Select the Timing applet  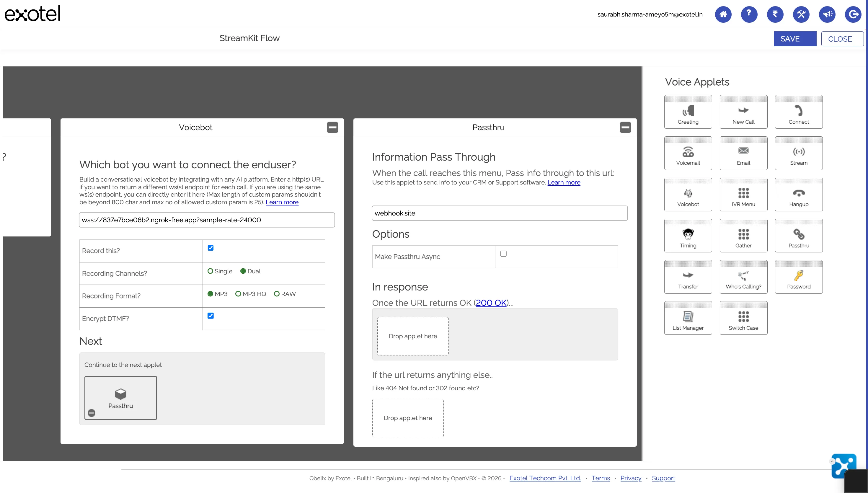[688, 236]
